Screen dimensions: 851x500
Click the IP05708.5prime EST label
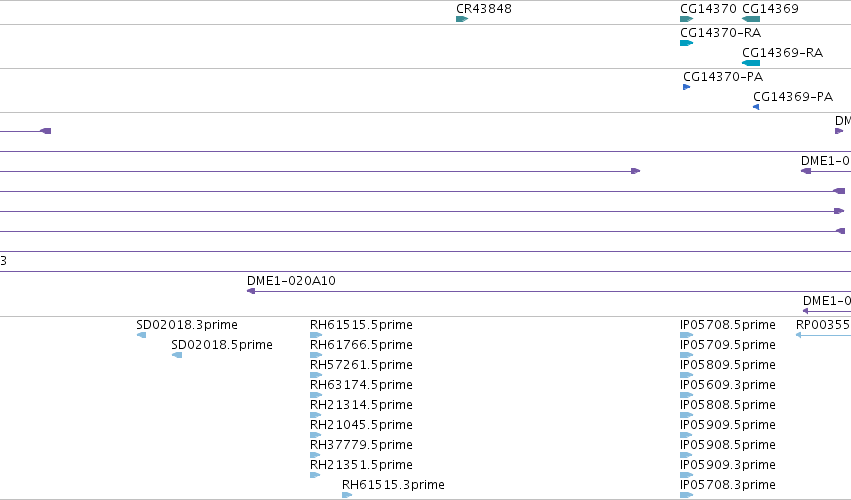point(727,325)
